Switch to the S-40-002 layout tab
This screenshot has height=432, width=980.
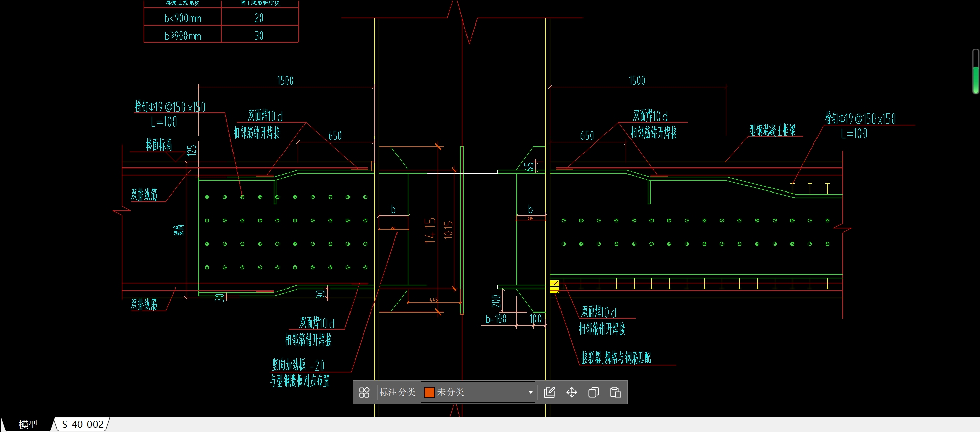pyautogui.click(x=83, y=424)
